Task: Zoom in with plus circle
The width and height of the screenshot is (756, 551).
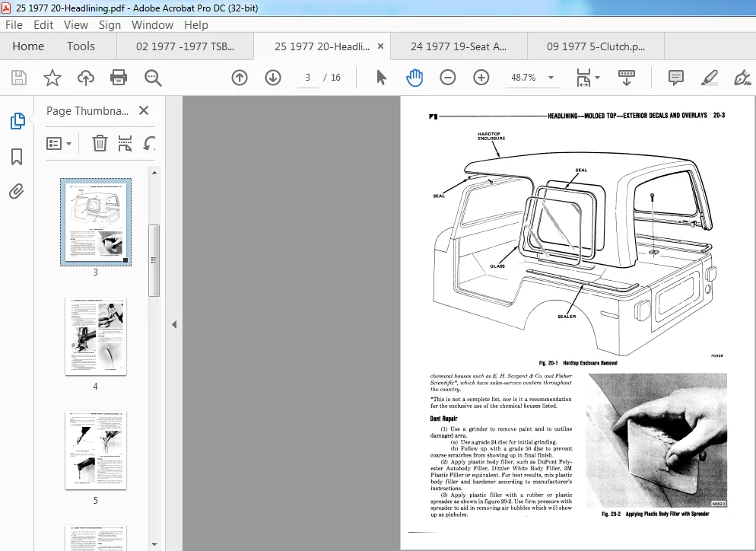Action: pos(481,78)
